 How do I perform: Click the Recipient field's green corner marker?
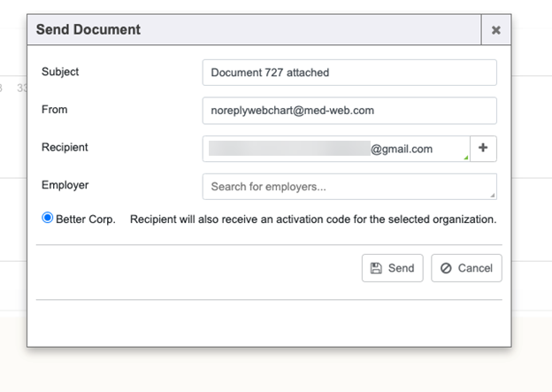(465, 158)
